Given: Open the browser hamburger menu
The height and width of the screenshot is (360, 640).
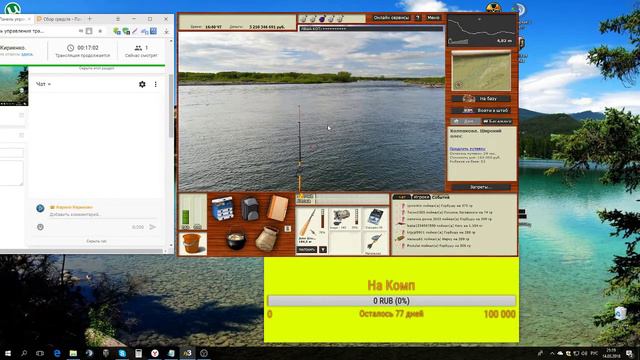Looking at the screenshot, I should (118, 19).
